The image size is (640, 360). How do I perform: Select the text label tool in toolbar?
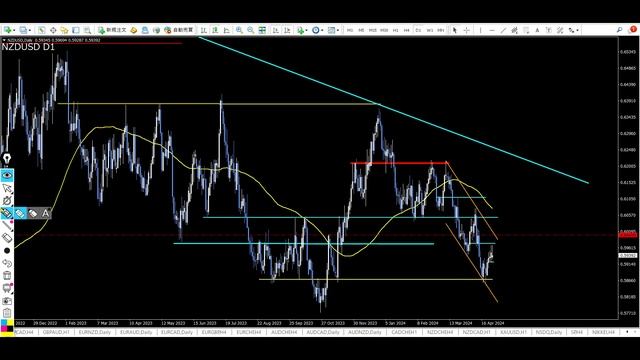pyautogui.click(x=549, y=30)
